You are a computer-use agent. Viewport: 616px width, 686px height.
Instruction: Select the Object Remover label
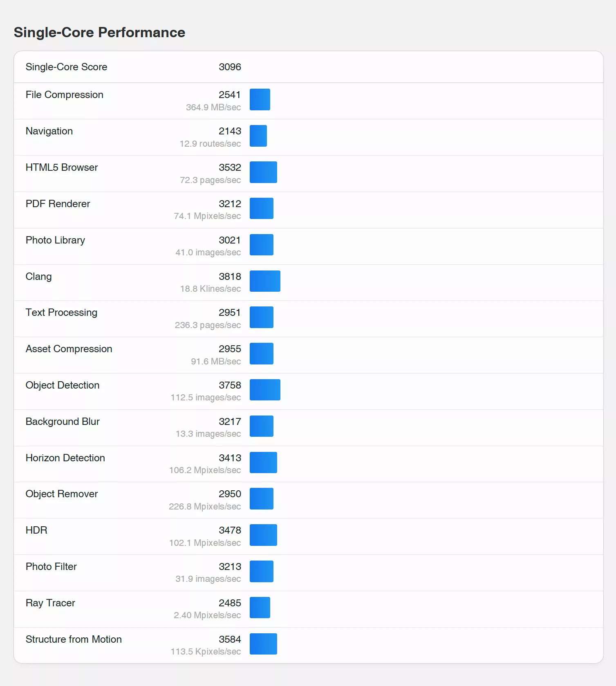[x=62, y=494]
